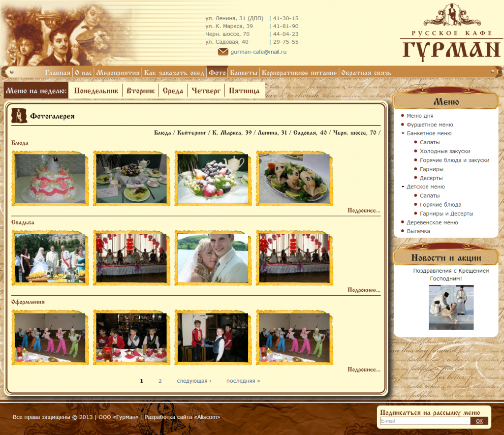The image size is (504, 435).
Task: Click Подробнее link under Свадьба section
Action: pos(364,290)
